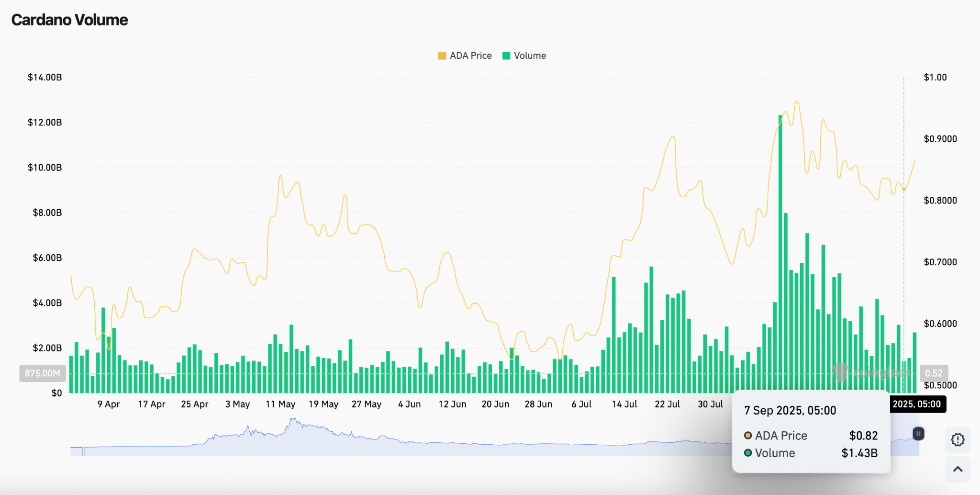The height and width of the screenshot is (495, 980).
Task: Click the $8.00B volume axis label
Action: 47,213
